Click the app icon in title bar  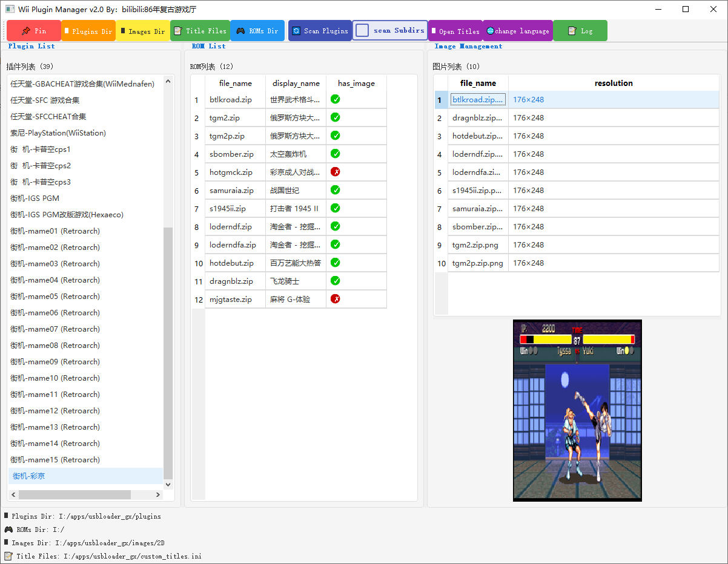10,9
